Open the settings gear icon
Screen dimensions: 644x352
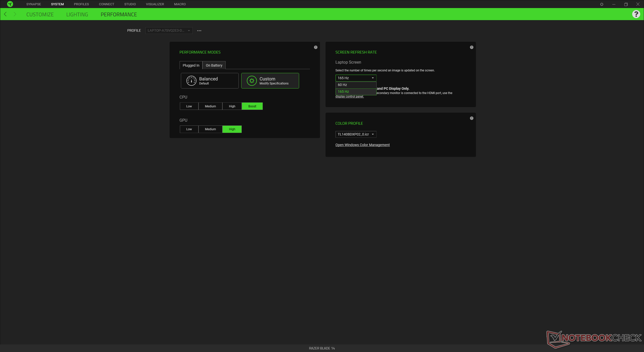602,4
